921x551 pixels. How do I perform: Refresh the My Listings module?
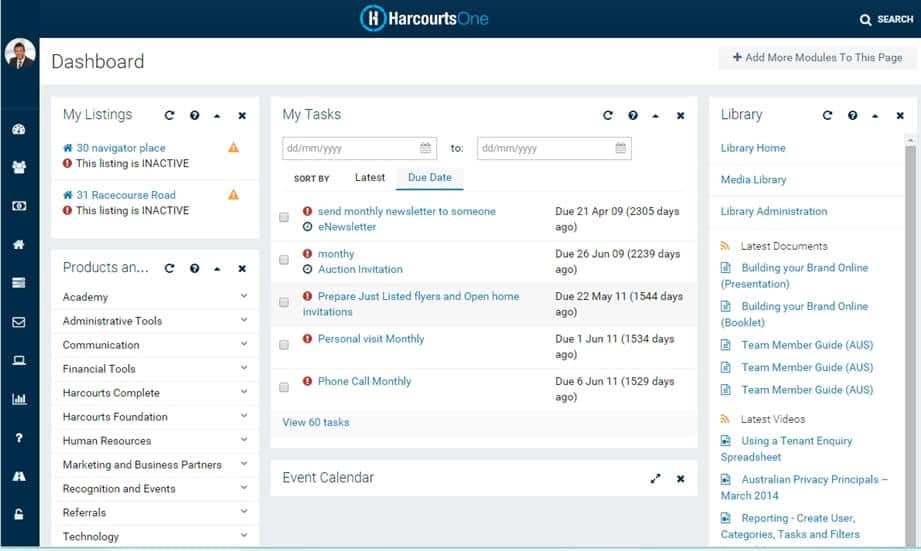tap(169, 115)
